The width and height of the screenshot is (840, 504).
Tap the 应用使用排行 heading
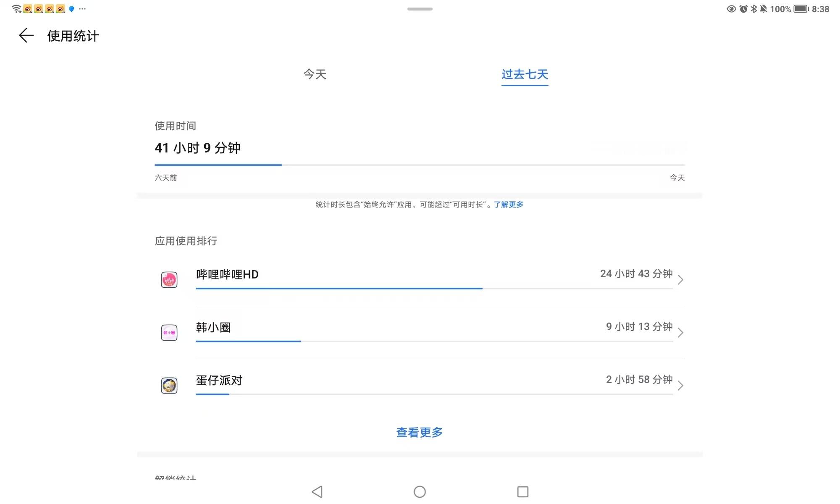pyautogui.click(x=186, y=241)
